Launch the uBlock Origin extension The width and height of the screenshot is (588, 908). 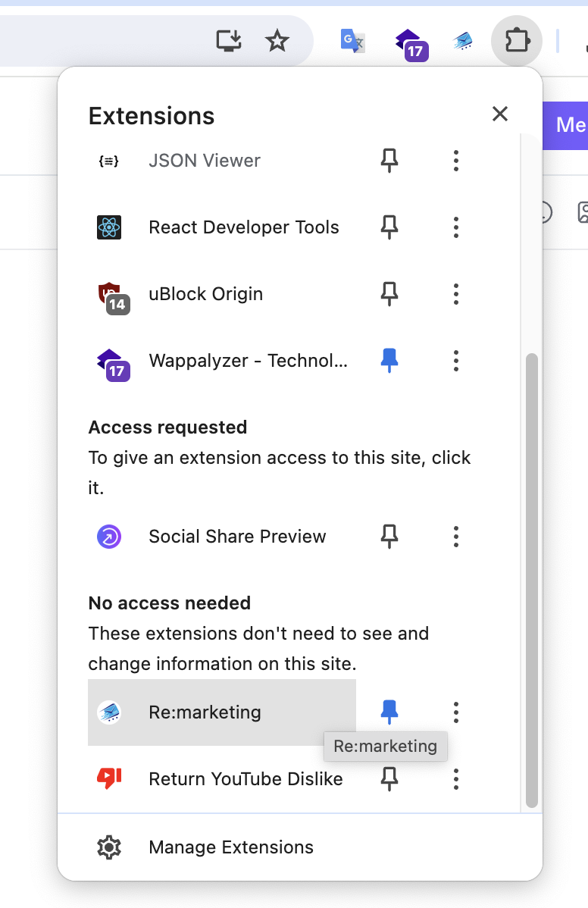205,294
